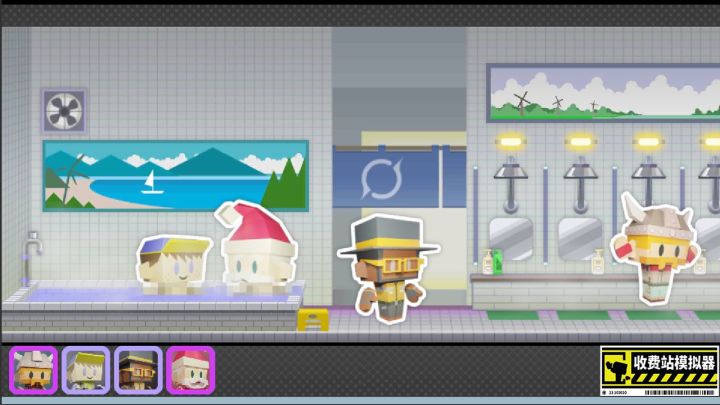Click the bathtub faucet
720x405 pixels.
coord(31,257)
